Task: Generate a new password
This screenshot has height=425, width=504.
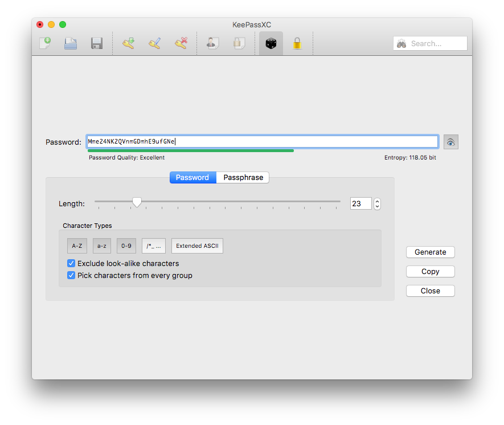Action: coord(431,252)
